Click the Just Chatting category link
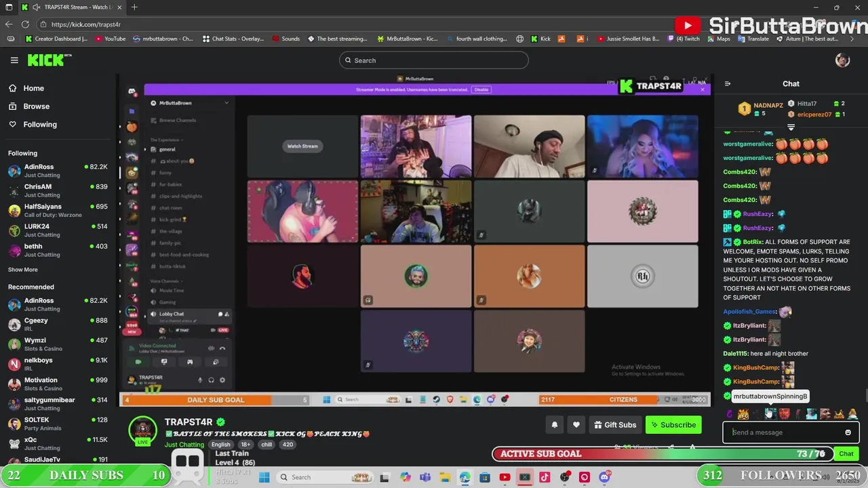Viewport: 868px width, 488px height. (x=184, y=445)
